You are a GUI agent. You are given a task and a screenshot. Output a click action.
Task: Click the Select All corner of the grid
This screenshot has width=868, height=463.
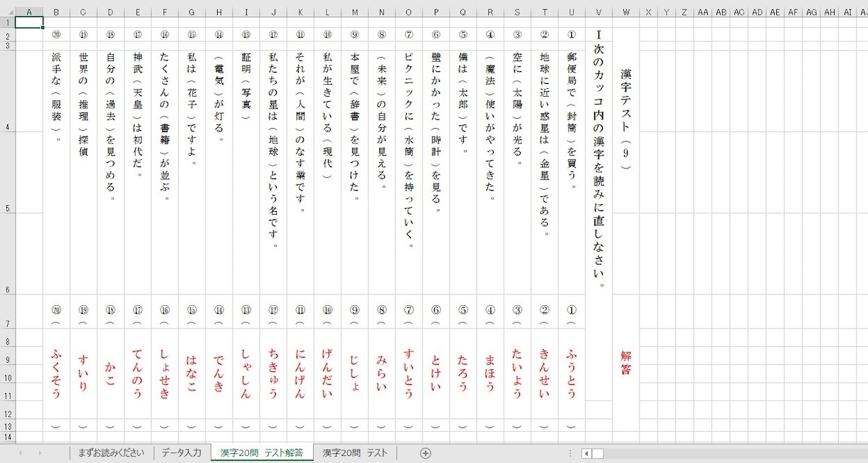point(8,12)
